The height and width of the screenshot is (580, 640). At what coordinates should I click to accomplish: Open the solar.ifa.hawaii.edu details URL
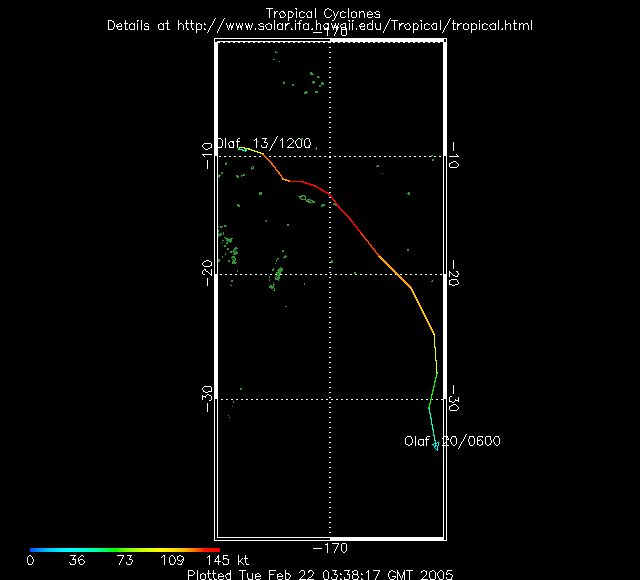[x=319, y=25]
